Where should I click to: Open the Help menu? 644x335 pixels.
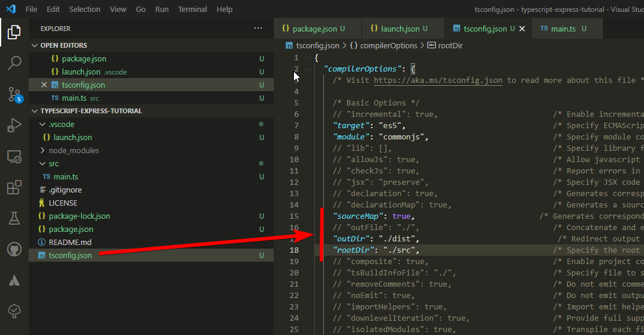(224, 9)
